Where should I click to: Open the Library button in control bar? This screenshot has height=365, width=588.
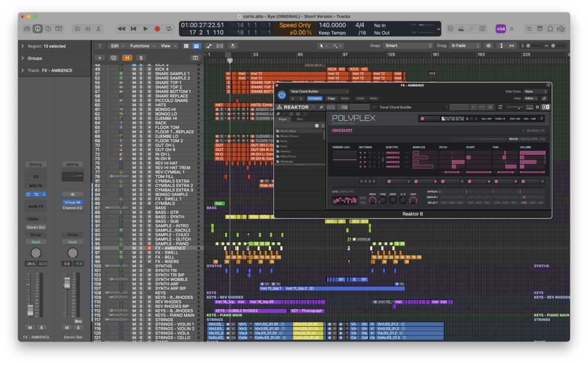point(27,29)
